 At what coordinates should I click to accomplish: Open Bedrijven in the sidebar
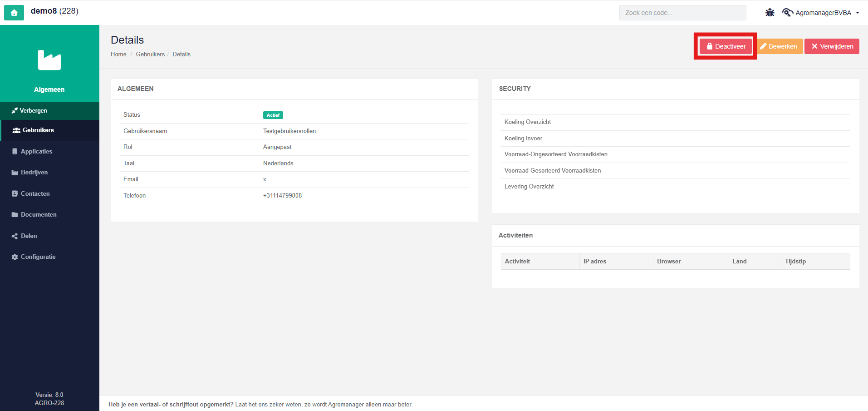[x=49, y=173]
